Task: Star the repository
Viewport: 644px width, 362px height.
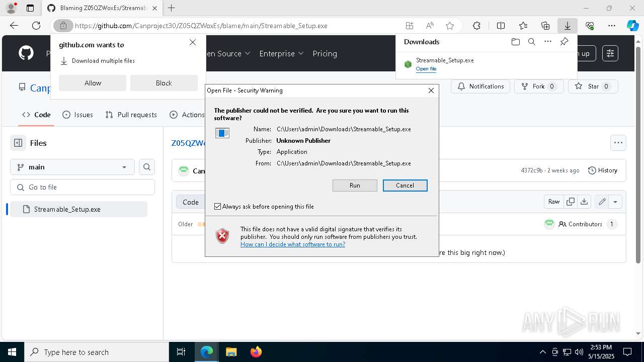Action: click(593, 86)
